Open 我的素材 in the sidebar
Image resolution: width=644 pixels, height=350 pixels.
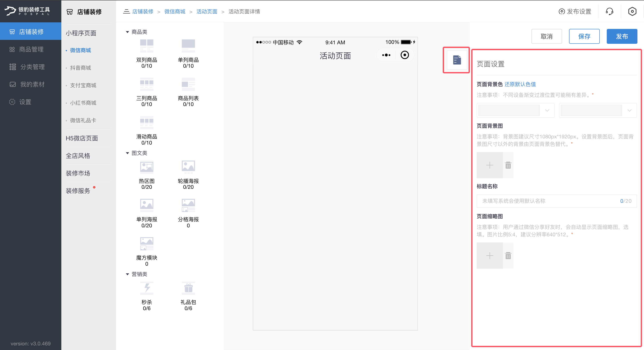(30, 84)
